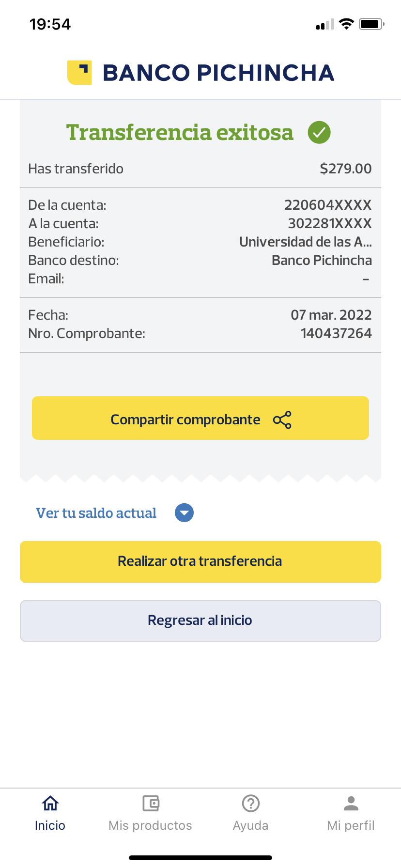Tap the Mis productos wallet icon
Viewport: 401px width, 868px height.
click(x=151, y=804)
